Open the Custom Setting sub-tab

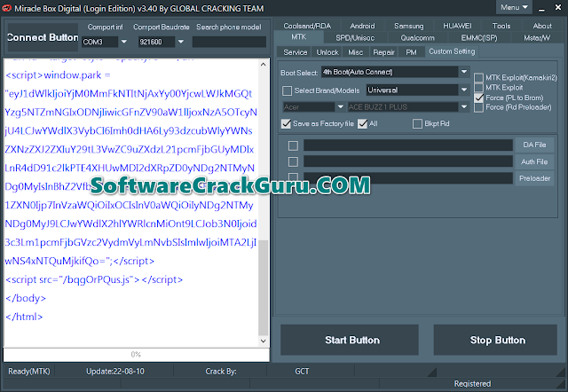(452, 51)
